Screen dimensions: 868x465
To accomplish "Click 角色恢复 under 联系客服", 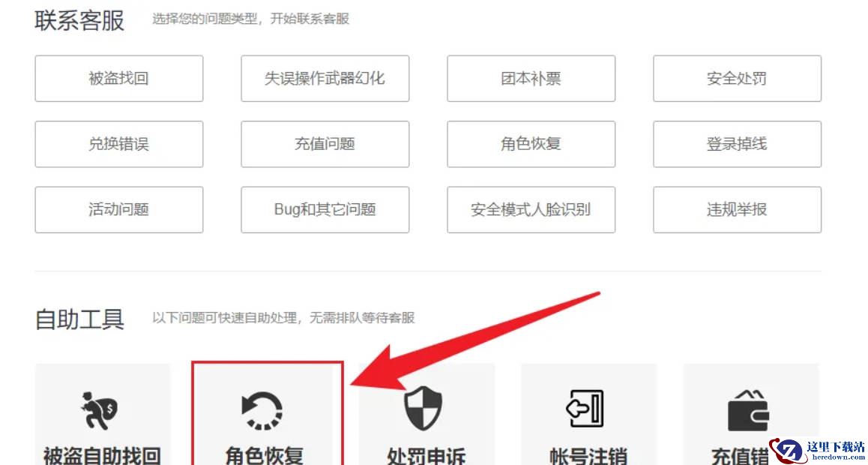I will (x=531, y=144).
